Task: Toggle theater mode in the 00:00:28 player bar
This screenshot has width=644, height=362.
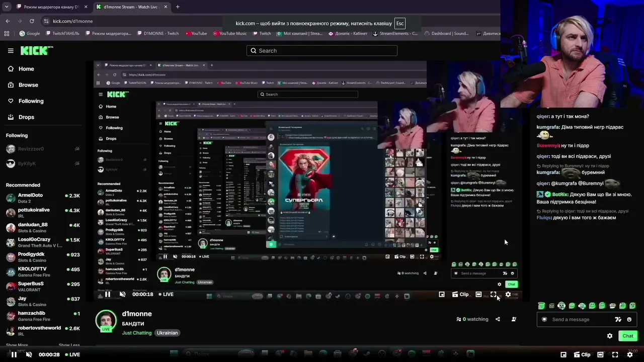Action: coord(600,354)
